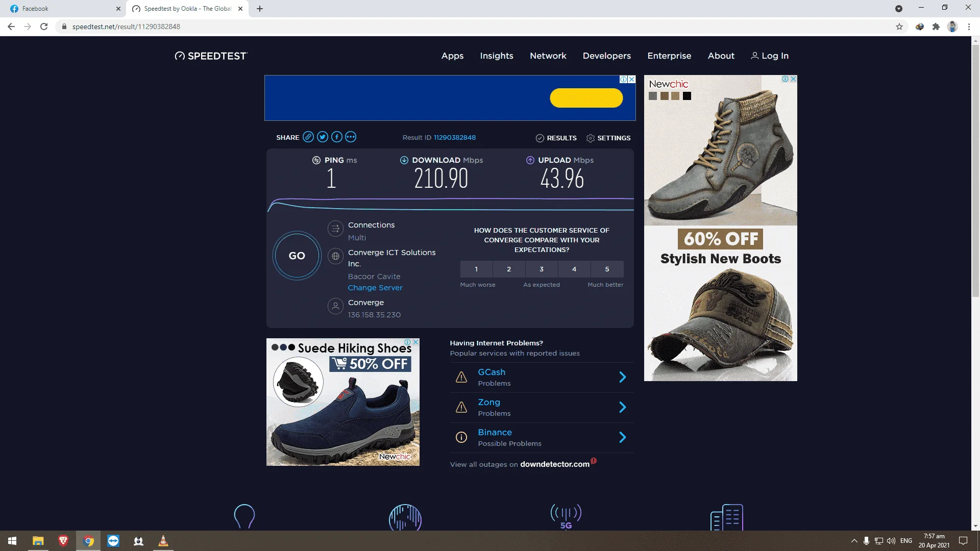
Task: Open RESULTS history
Action: point(556,138)
